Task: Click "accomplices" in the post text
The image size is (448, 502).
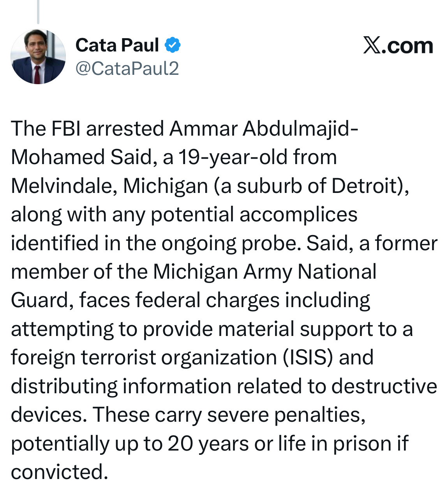Action: (298, 214)
